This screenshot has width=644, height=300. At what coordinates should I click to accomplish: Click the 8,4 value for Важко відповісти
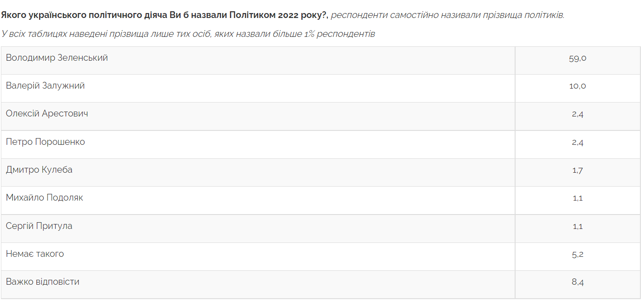pos(577,282)
